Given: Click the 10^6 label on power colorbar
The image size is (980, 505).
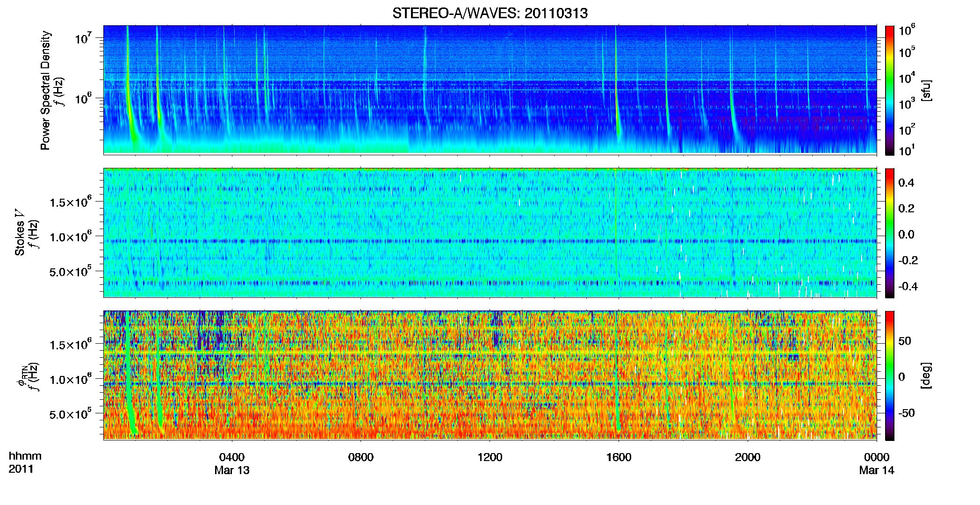Looking at the screenshot, I should [x=907, y=30].
